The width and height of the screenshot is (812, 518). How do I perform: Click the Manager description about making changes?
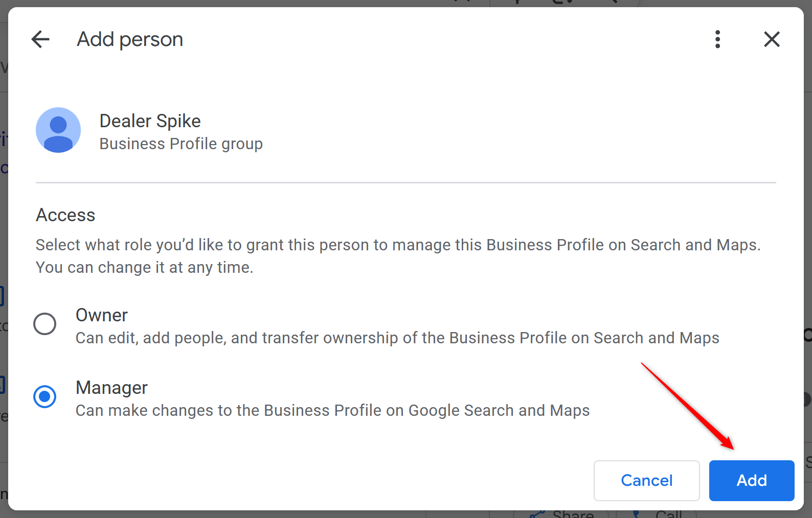[332, 411]
